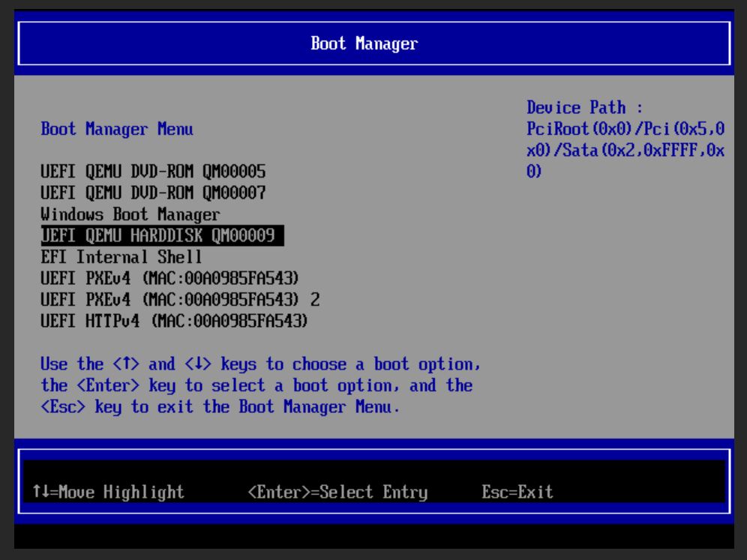Click the Move Highlight key hint
This screenshot has height=560, width=747.
[108, 492]
